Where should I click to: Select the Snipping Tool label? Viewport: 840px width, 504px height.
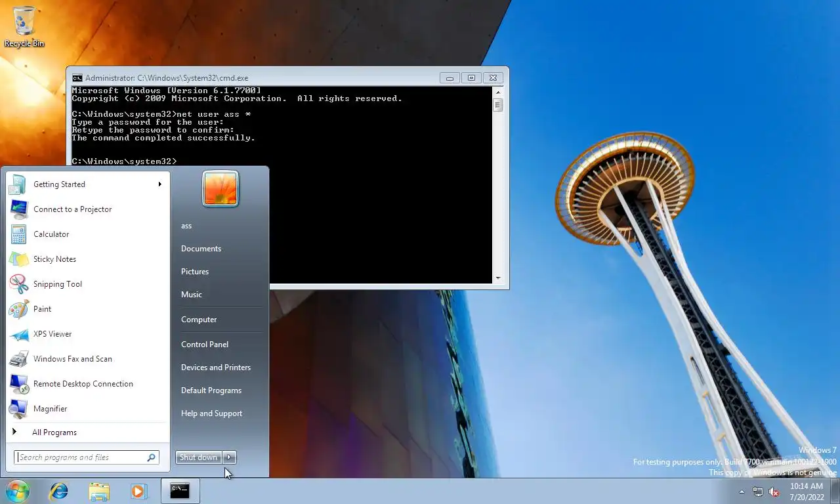tap(58, 284)
